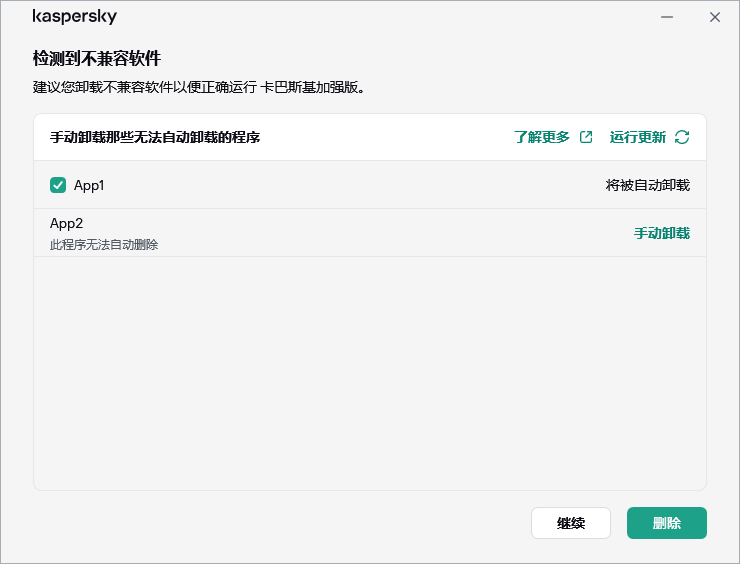Click the 手动卸载那些无法自动卸载的程序 header

pos(155,137)
